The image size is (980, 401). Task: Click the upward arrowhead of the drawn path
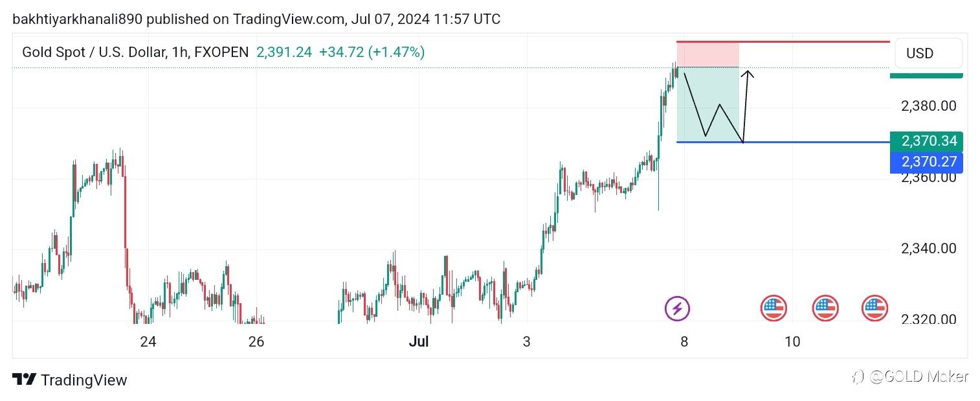point(748,74)
